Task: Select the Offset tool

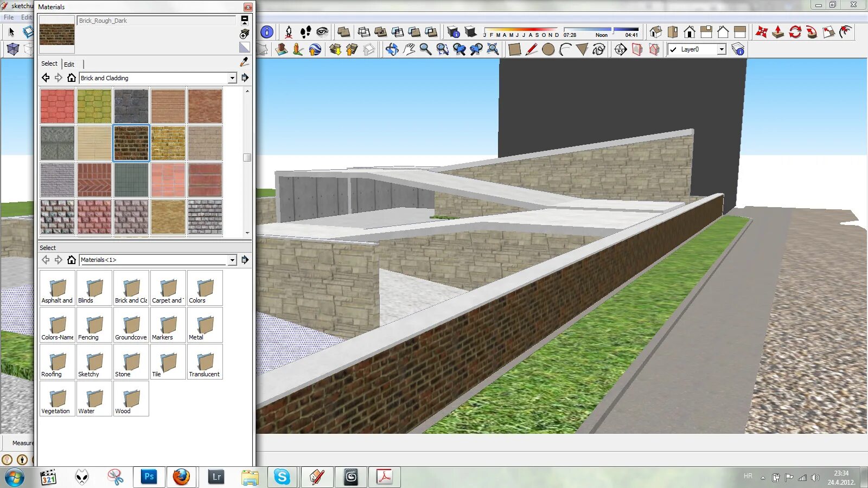Action: click(846, 32)
